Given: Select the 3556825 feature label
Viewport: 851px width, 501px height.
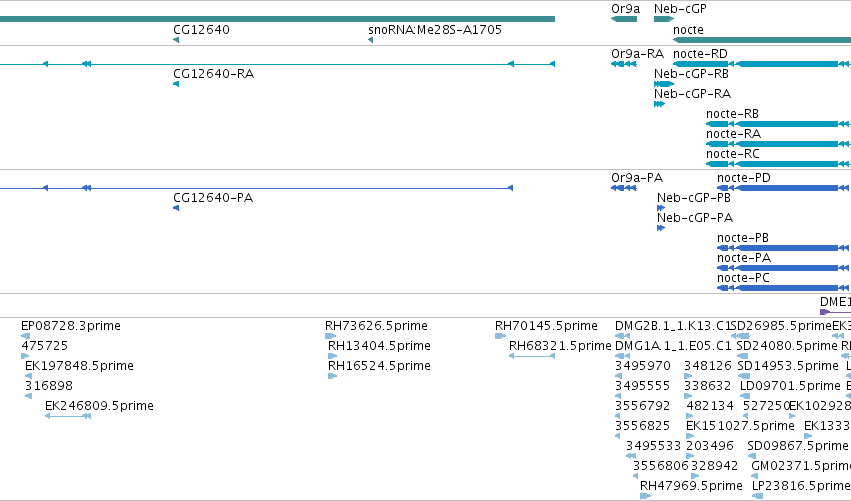Looking at the screenshot, I should point(643,427).
